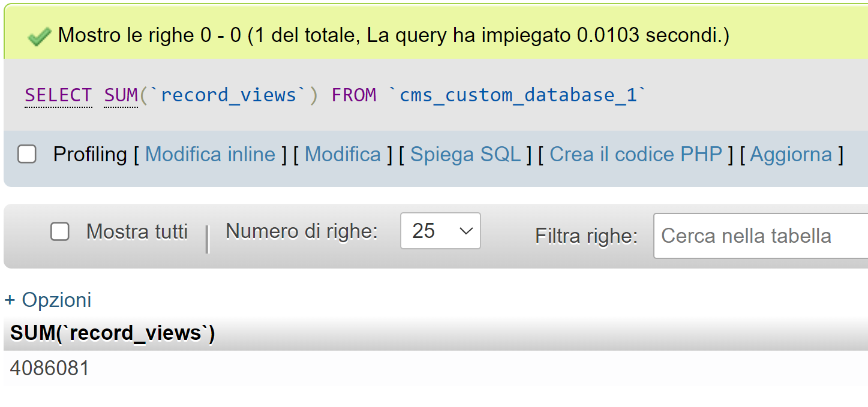The height and width of the screenshot is (407, 868).
Task: Focus the Cerca nella tabella filter field
Action: point(761,236)
